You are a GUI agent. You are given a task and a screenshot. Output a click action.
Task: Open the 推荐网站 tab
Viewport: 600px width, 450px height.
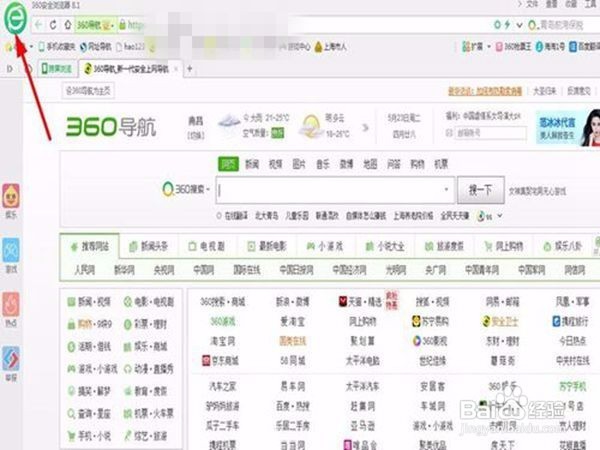(90, 247)
